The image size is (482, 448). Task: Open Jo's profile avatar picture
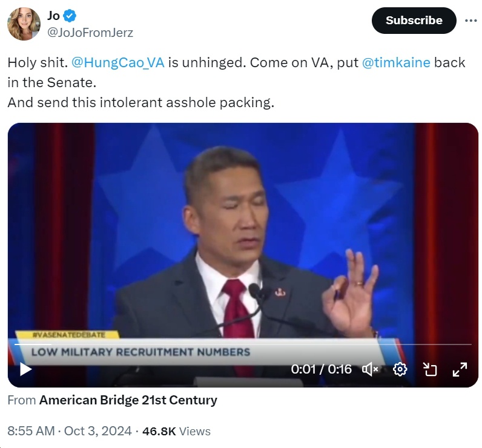(x=24, y=24)
